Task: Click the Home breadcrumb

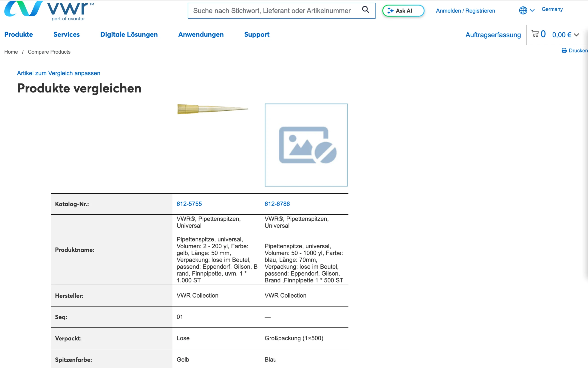Action: (11, 52)
